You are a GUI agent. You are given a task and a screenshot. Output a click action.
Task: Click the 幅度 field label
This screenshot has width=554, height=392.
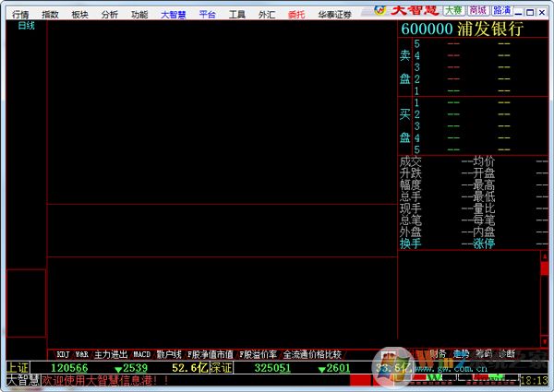click(411, 184)
